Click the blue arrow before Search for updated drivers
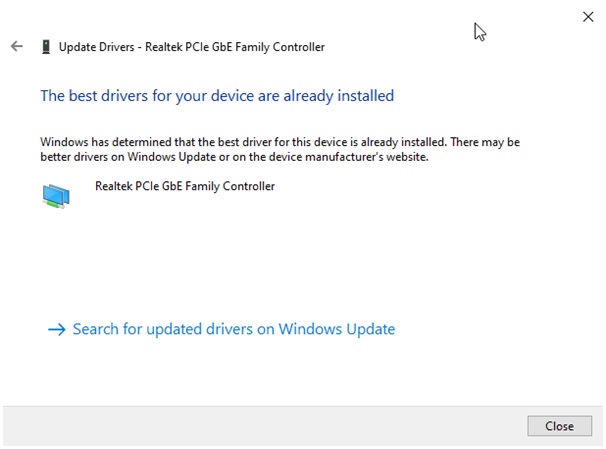Screen dimensions: 606x449 (56, 329)
